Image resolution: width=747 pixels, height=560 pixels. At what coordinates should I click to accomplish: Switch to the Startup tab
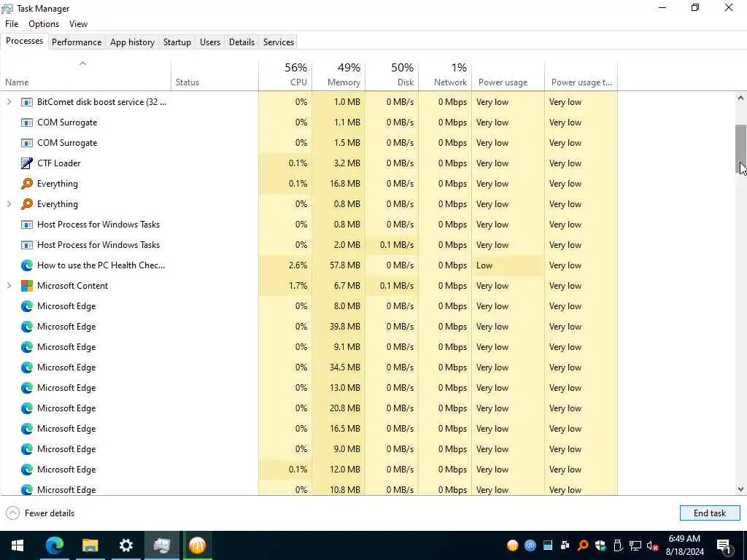177,42
